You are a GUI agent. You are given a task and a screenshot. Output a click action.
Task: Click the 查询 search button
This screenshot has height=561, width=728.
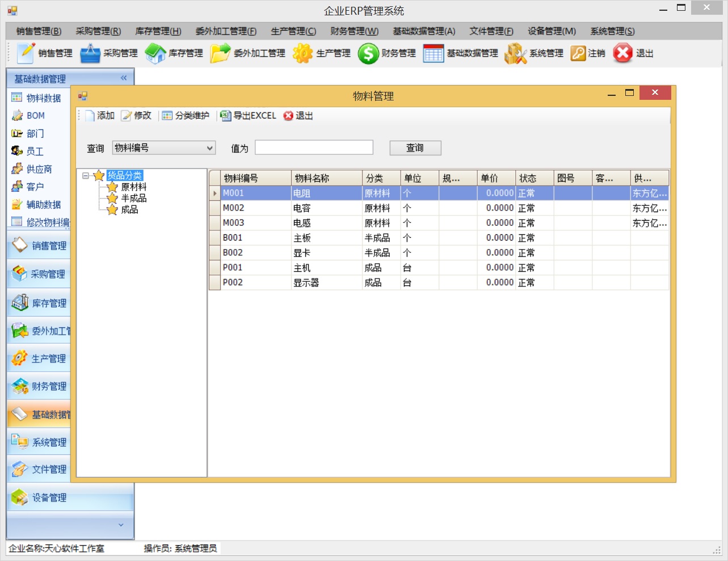click(x=415, y=148)
